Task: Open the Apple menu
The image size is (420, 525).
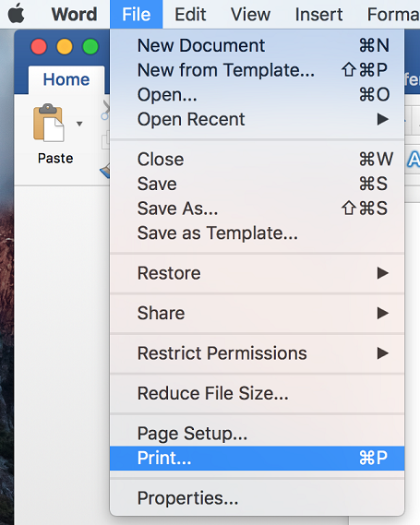Action: point(16,15)
